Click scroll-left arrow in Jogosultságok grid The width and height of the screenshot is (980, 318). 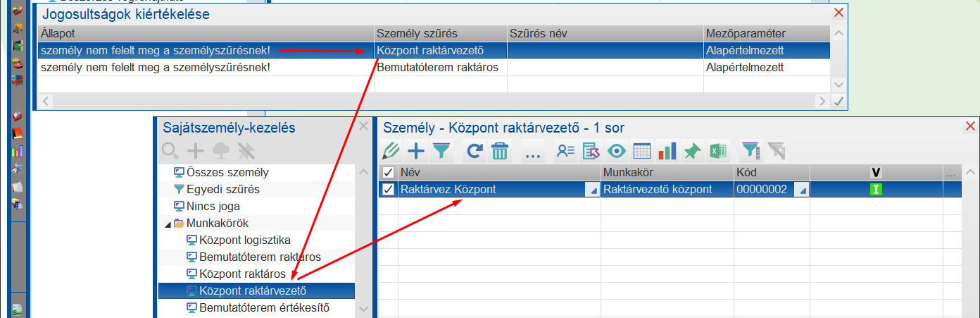tap(45, 102)
